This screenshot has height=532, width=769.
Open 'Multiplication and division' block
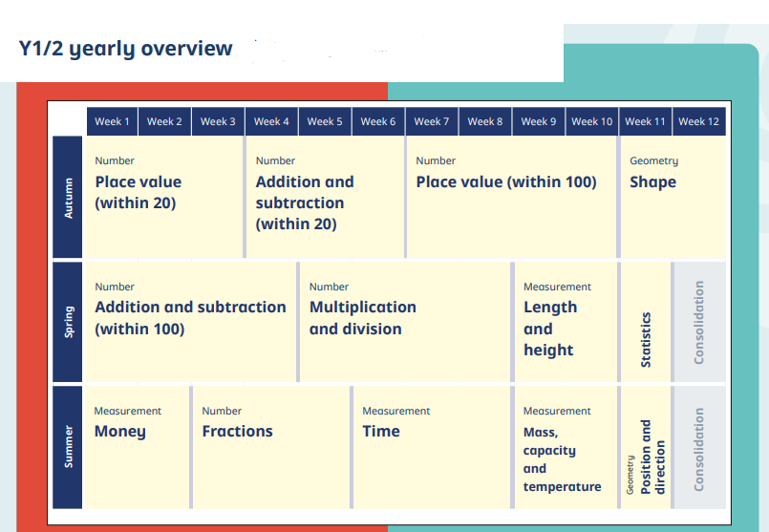[x=405, y=322]
